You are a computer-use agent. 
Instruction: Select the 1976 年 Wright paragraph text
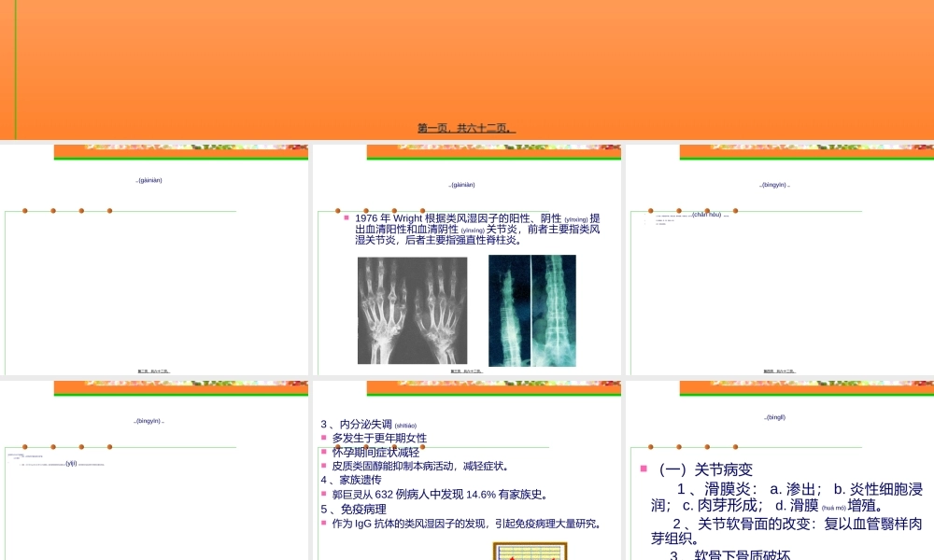(x=476, y=228)
